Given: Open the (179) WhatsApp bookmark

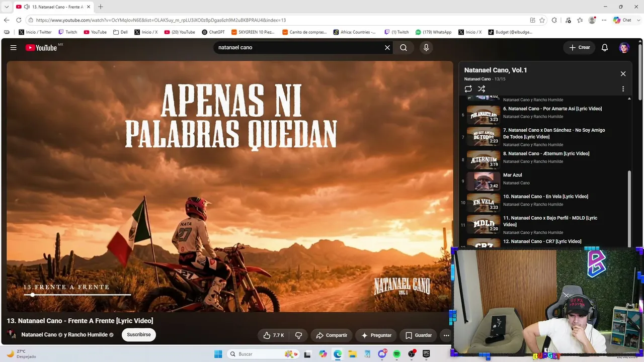Looking at the screenshot, I should click(x=433, y=32).
